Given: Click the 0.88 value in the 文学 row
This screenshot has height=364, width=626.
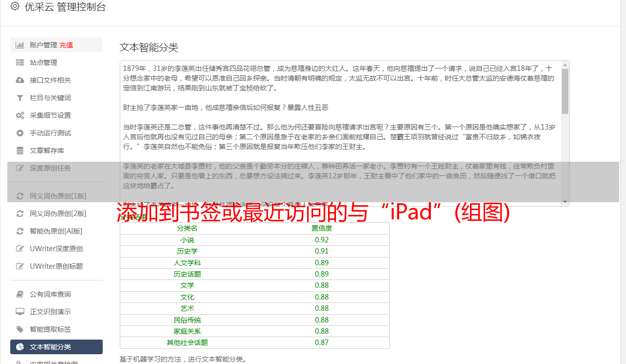Looking at the screenshot, I should [x=322, y=285].
